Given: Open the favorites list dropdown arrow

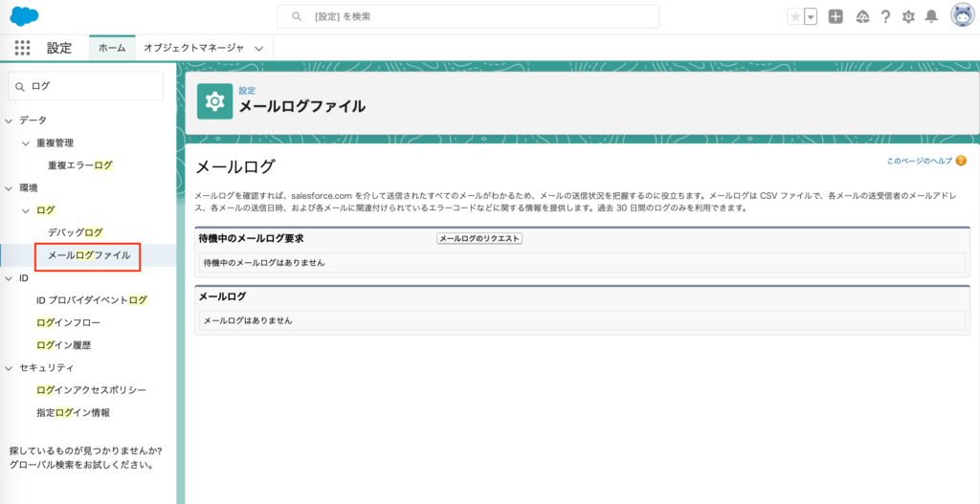Looking at the screenshot, I should [x=811, y=16].
